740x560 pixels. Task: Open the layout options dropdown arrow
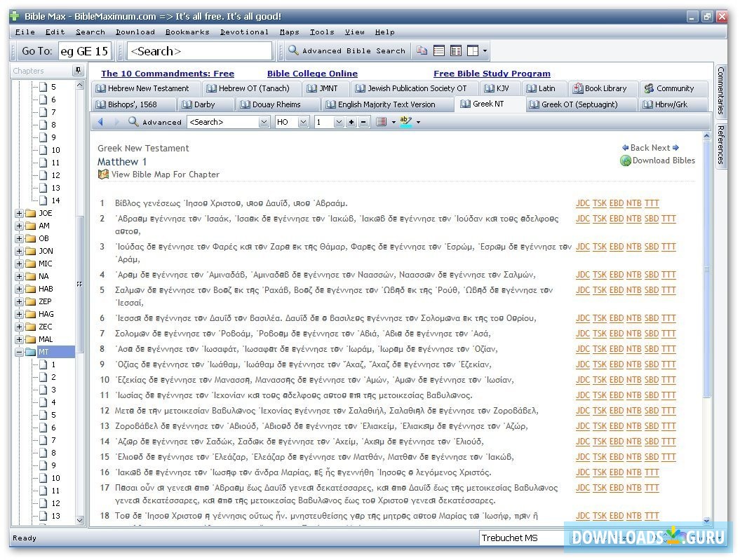pyautogui.click(x=485, y=51)
